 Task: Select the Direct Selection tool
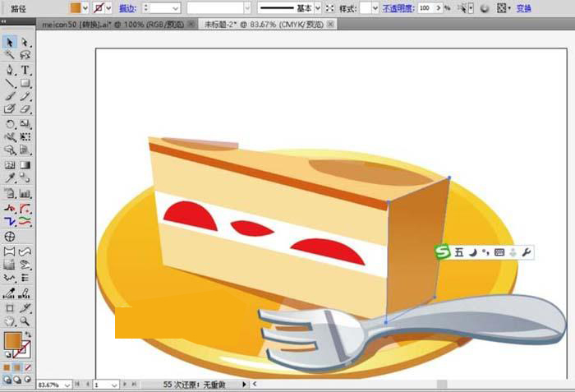click(25, 42)
